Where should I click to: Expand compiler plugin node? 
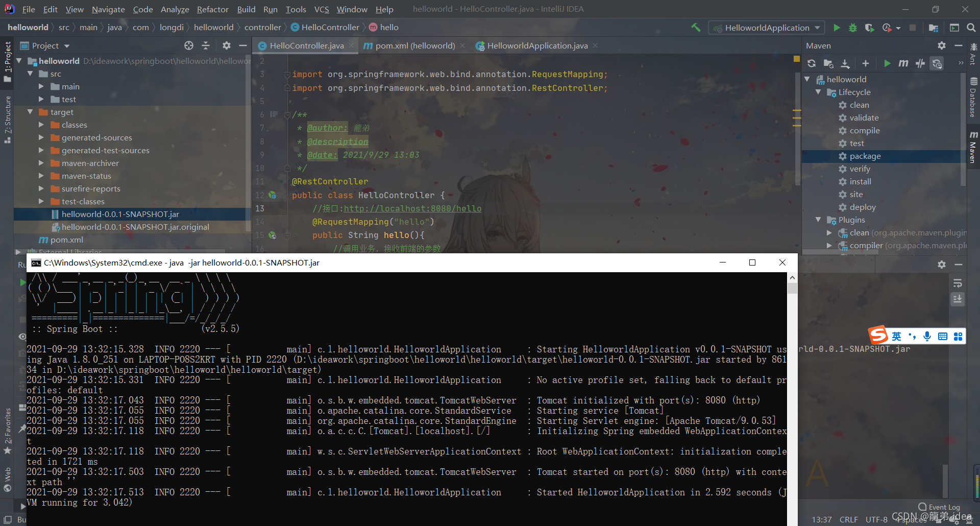829,245
